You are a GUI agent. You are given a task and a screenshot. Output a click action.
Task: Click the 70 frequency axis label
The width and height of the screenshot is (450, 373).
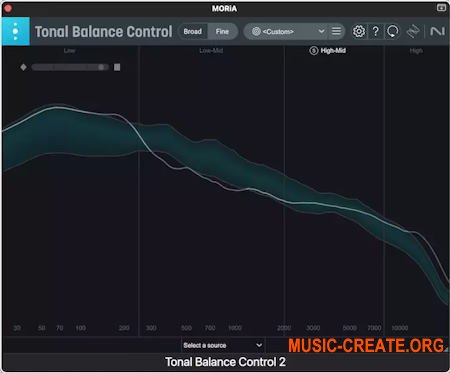point(60,328)
